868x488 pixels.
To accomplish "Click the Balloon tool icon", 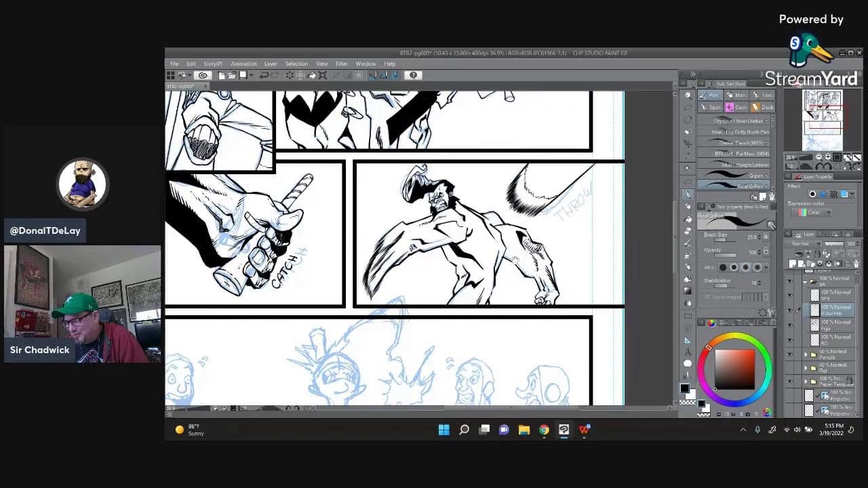I will click(688, 363).
